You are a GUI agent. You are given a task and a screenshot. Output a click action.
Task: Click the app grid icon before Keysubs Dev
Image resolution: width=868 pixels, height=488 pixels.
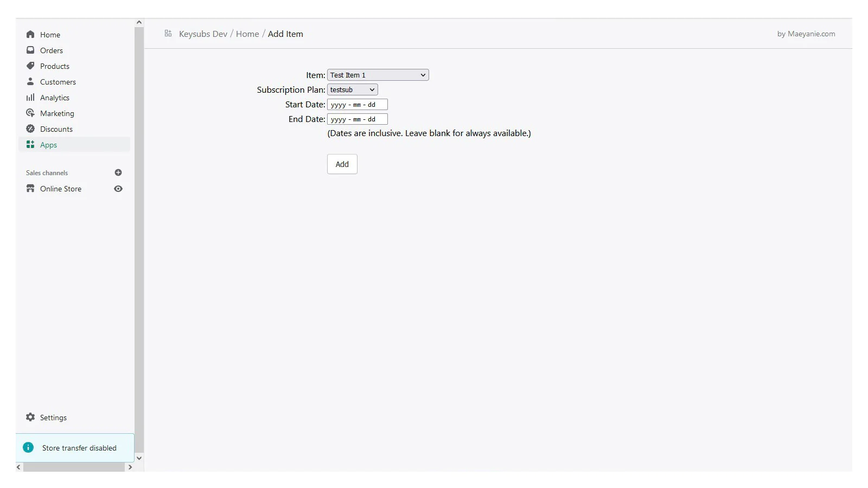click(x=168, y=34)
